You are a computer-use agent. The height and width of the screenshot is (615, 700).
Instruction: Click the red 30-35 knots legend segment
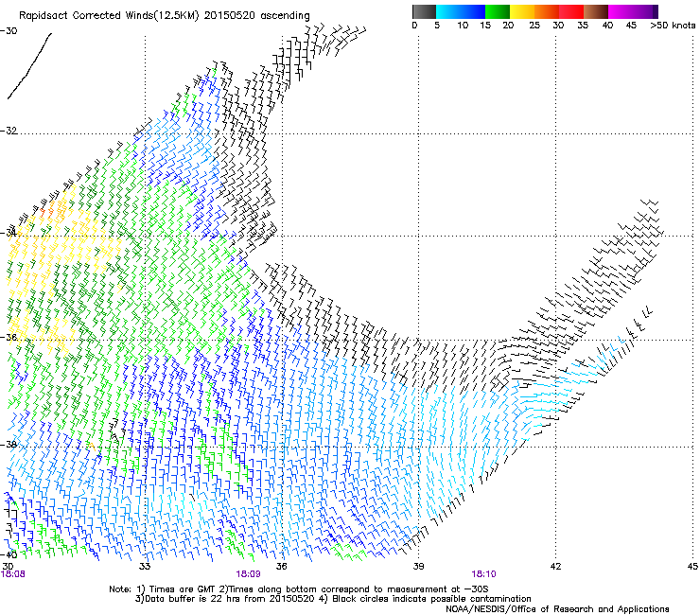click(x=571, y=11)
